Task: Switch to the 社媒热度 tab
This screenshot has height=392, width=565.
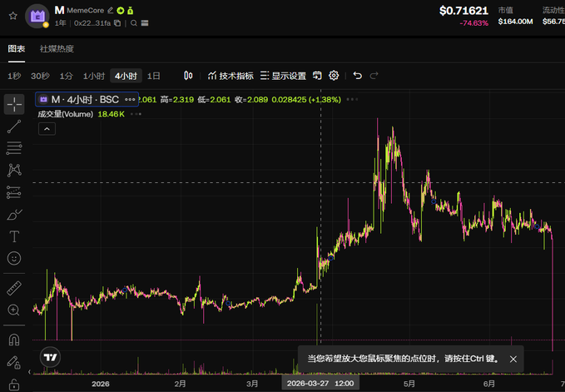Action: (57, 49)
